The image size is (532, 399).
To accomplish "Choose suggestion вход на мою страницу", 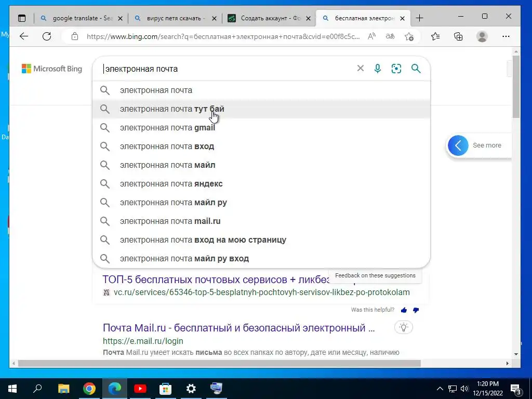I will click(x=261, y=240).
